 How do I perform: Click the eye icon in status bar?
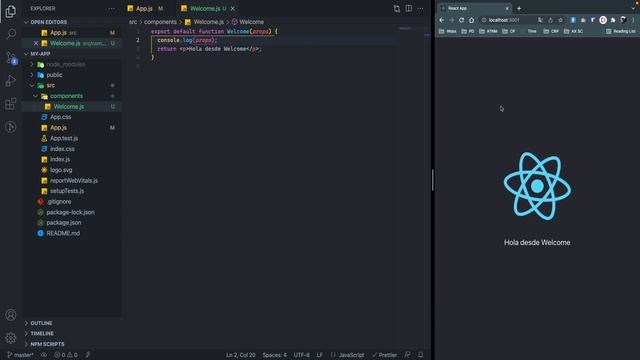[44, 355]
